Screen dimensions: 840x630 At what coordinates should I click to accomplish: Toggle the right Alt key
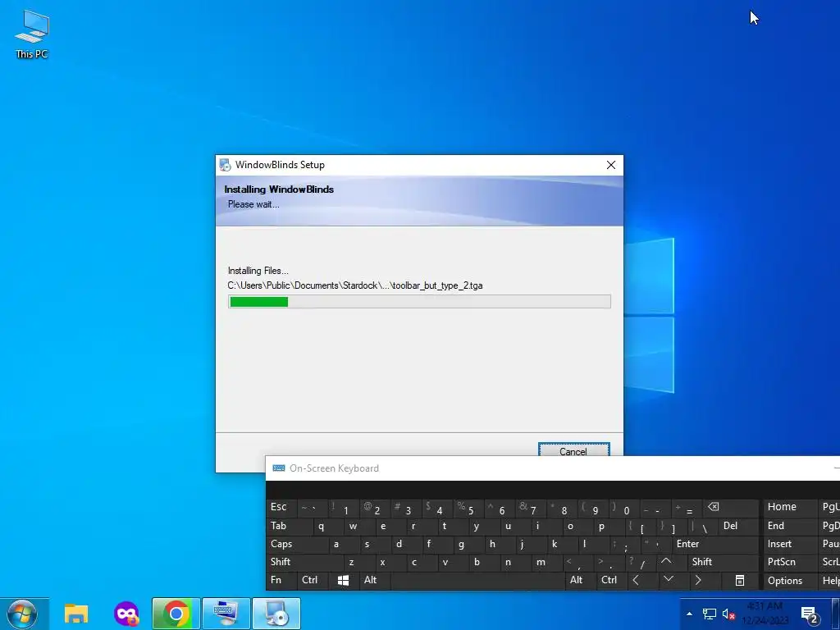pos(581,580)
